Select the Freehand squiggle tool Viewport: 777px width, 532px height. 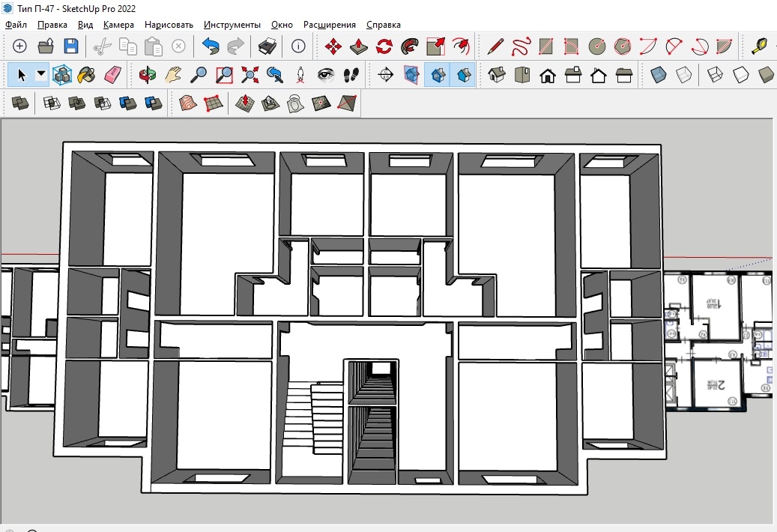(x=521, y=46)
